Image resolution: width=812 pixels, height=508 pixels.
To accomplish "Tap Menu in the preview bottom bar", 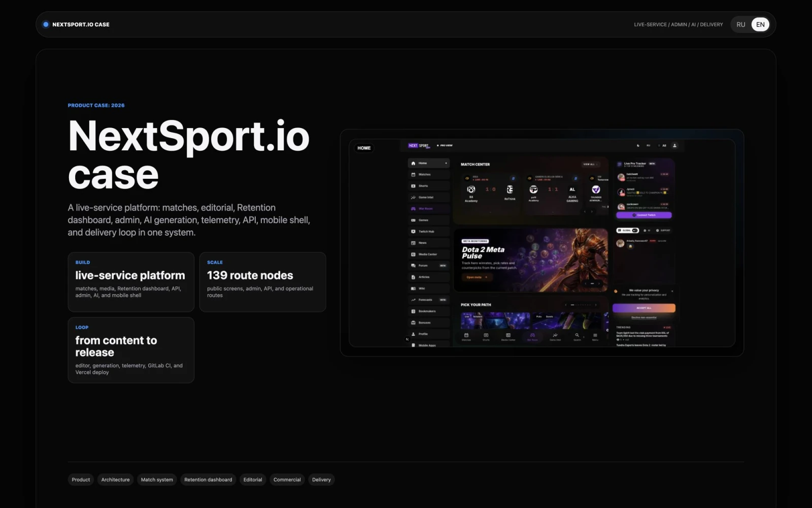I will (x=595, y=337).
